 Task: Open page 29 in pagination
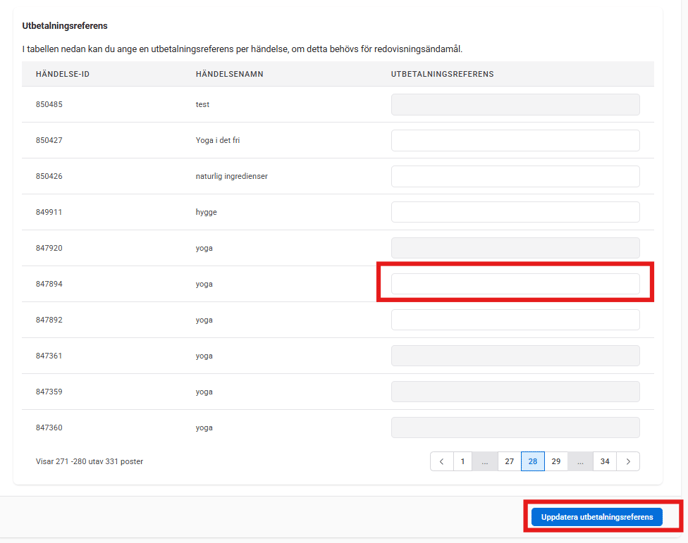coord(556,461)
